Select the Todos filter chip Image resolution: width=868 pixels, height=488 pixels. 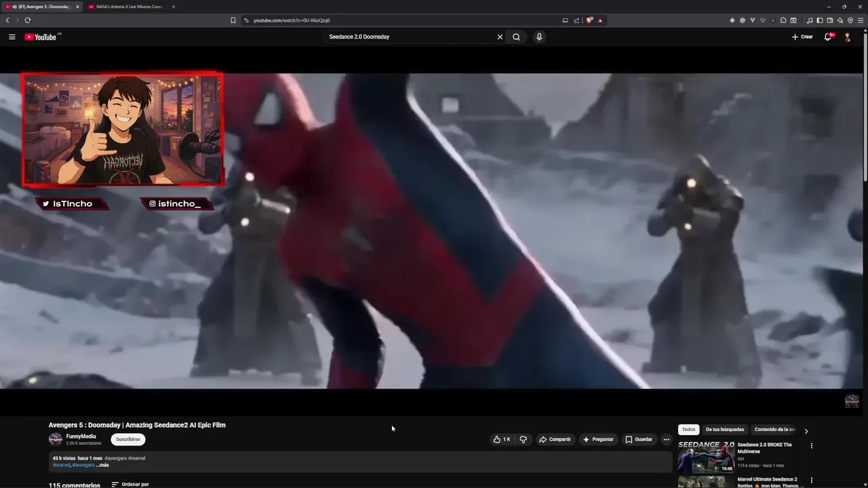(688, 429)
